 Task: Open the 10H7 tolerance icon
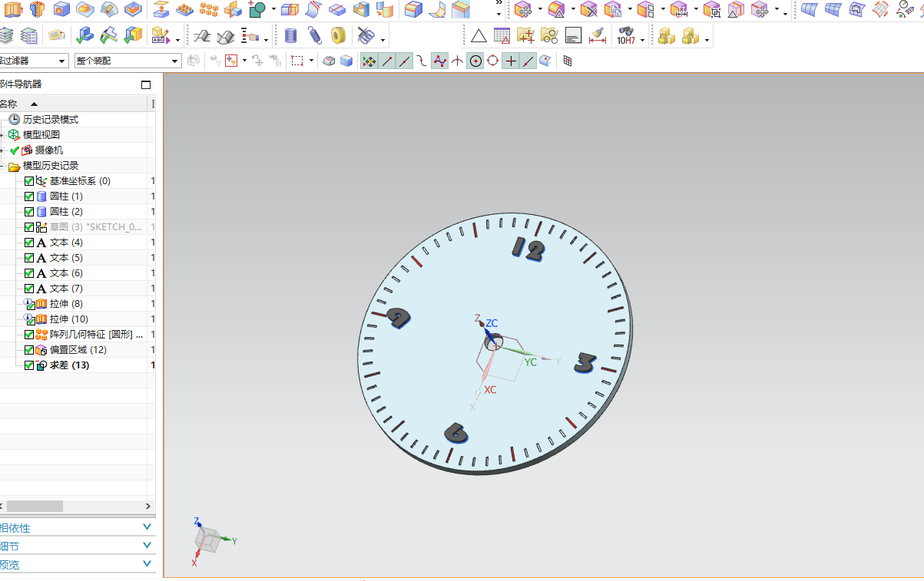(626, 36)
